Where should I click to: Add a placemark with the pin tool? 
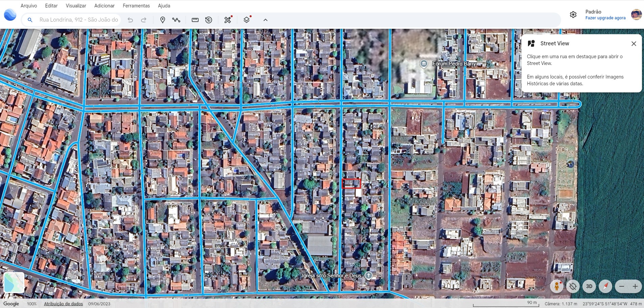[162, 20]
